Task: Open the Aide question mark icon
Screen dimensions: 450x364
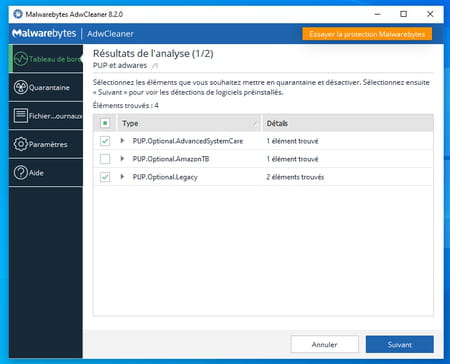Action: (21, 173)
